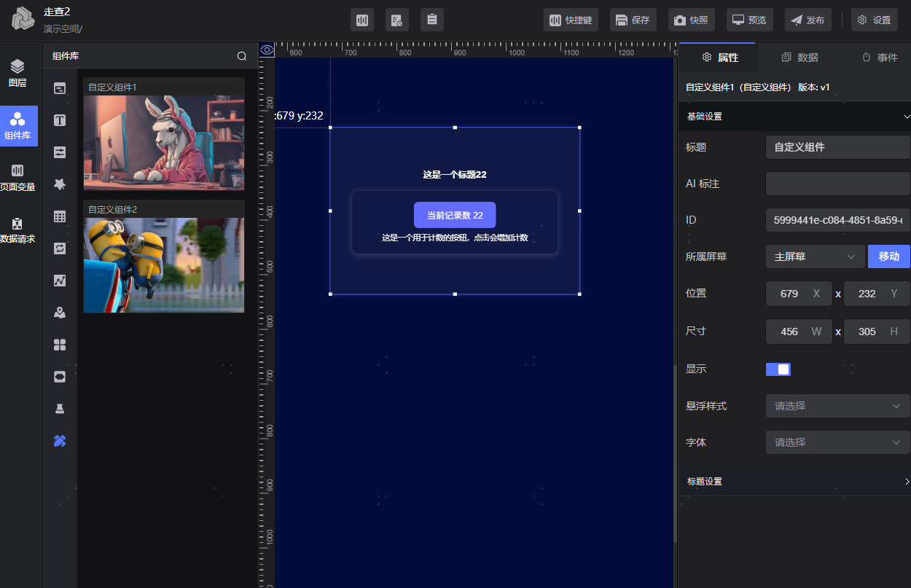Toggle the eye icon at ruler corner
The width and height of the screenshot is (911, 588).
pos(267,50)
